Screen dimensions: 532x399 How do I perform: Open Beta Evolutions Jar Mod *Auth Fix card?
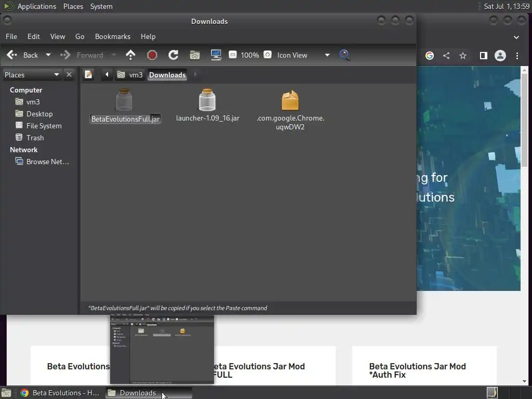point(424,366)
